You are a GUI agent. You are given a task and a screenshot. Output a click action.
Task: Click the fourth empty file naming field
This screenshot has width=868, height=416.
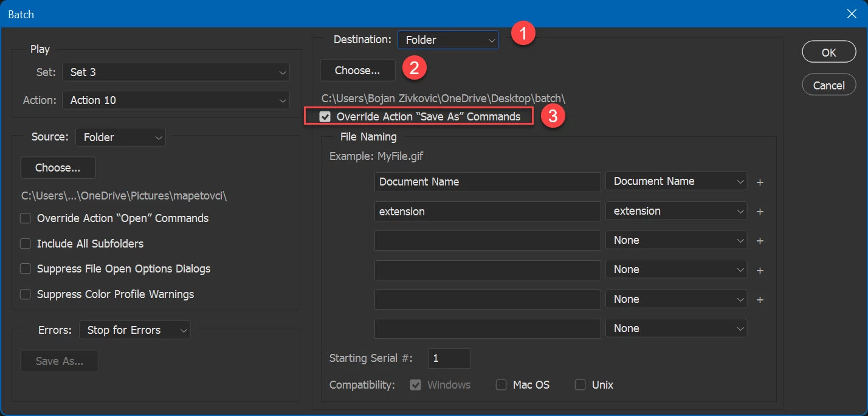[487, 269]
